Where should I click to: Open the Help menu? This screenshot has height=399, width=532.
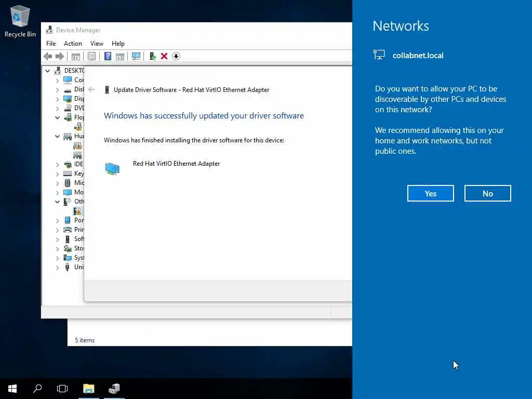pyautogui.click(x=118, y=44)
